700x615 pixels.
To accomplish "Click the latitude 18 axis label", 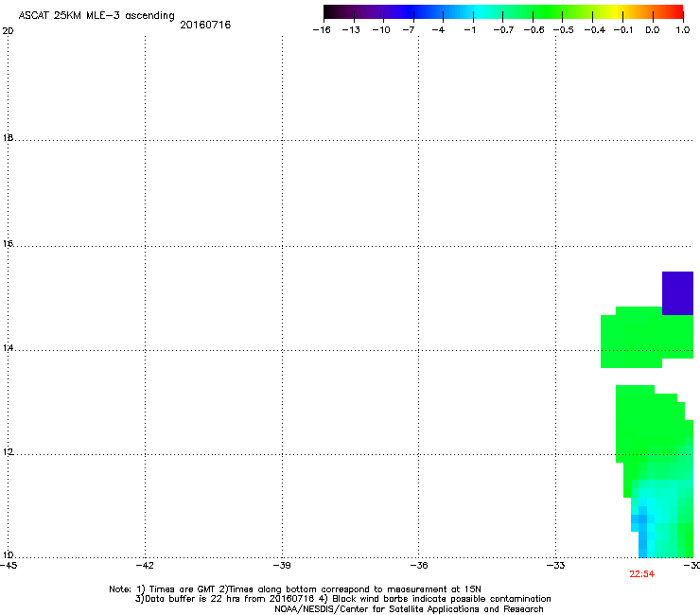I will pyautogui.click(x=8, y=137).
